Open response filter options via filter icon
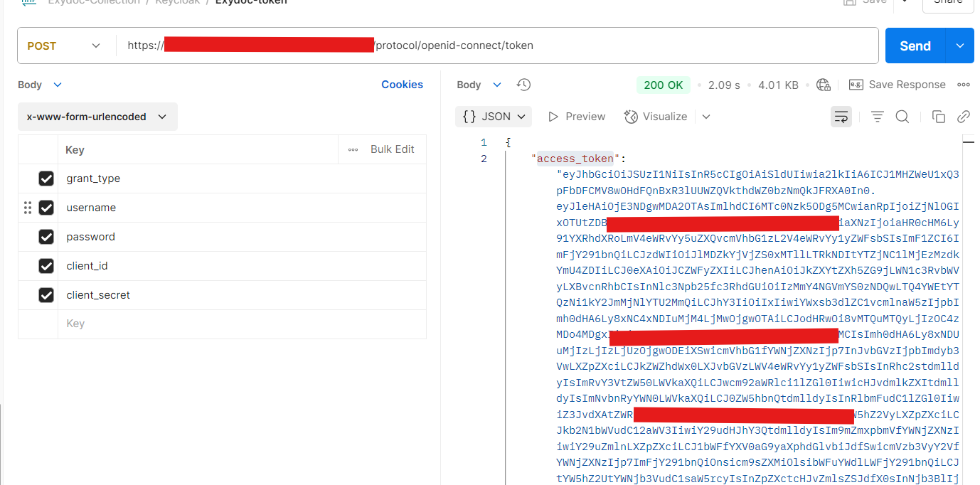Viewport: 980px width, 485px height. pos(877,116)
